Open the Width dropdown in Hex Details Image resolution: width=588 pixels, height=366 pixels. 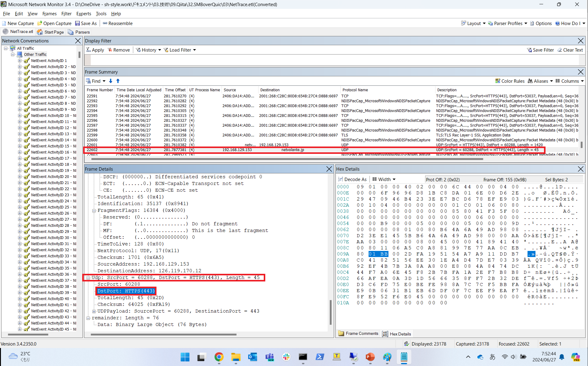[x=384, y=179]
